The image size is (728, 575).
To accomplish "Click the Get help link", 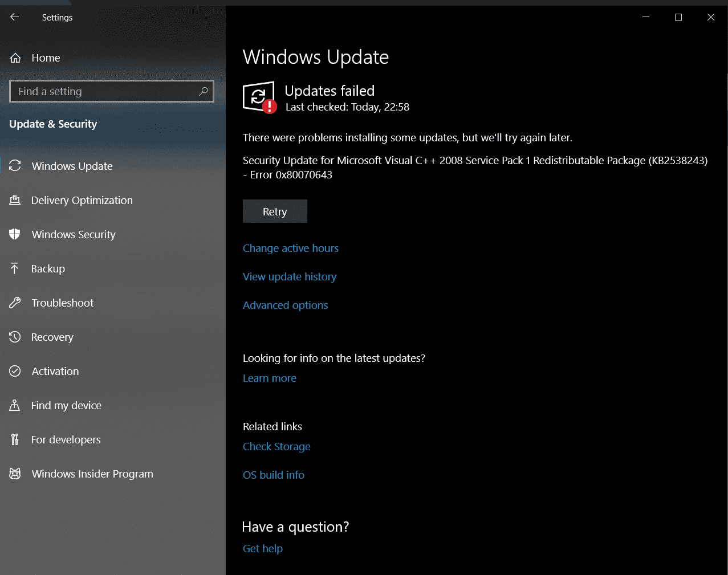I will coord(263,549).
